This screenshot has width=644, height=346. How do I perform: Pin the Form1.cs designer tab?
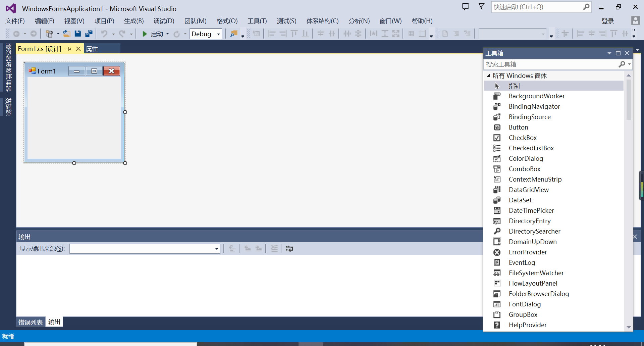pos(69,49)
